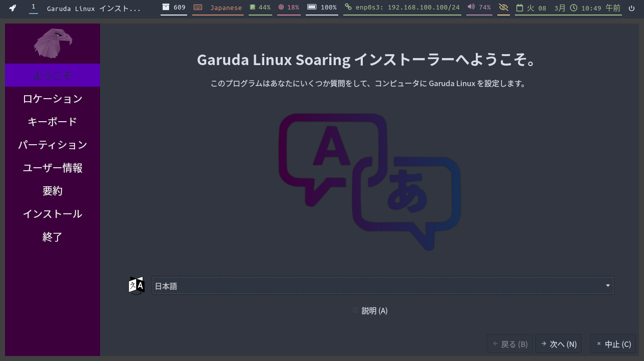
Task: Click the dropdown arrow of language selector
Action: click(607, 285)
